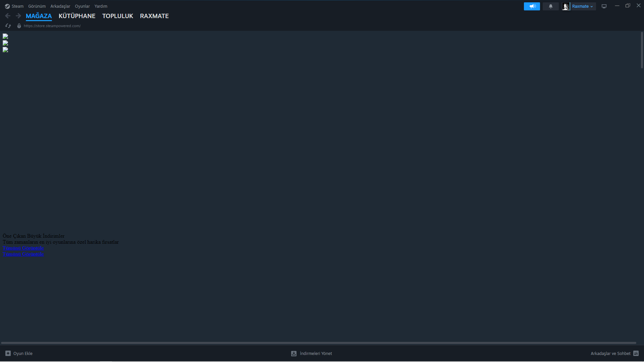
Task: Open the Görünüm menu
Action: click(37, 6)
